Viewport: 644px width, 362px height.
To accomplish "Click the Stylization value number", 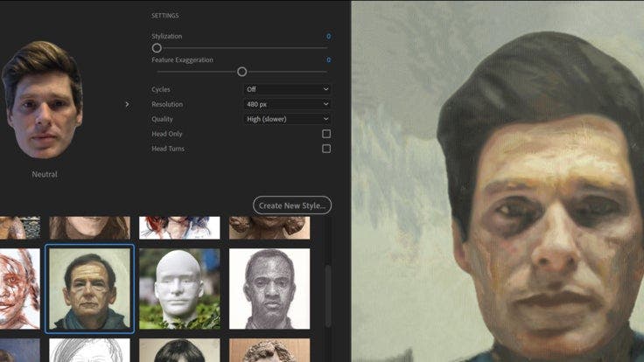I will pos(328,37).
